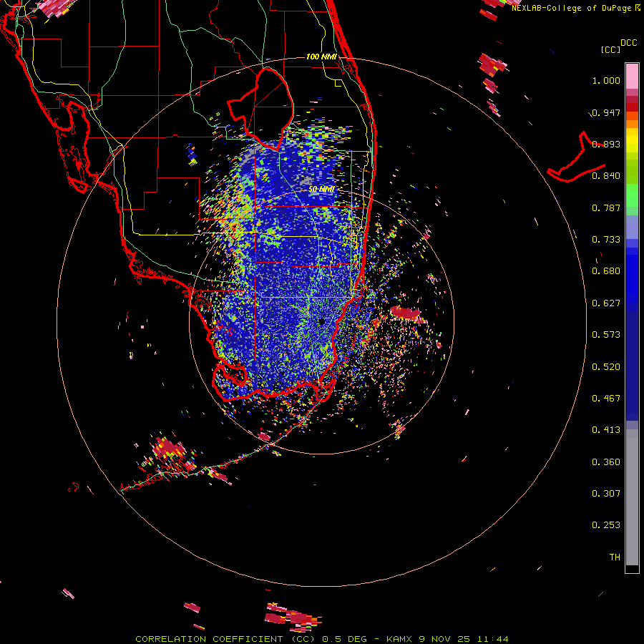Click the 0.520 scale value
Image resolution: width=644 pixels, height=644 pixels.
click(606, 367)
